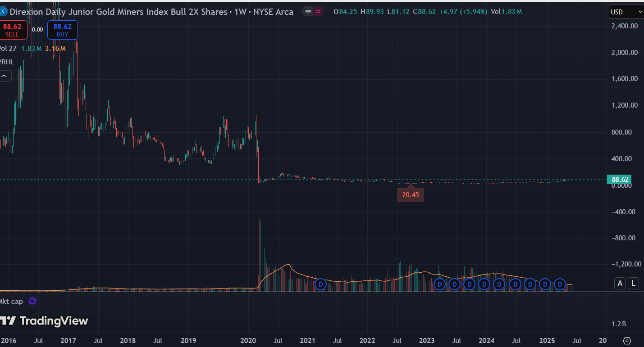Click the 0.00 spread value
Image resolution: width=644 pixels, height=347 pixels.
coord(37,30)
